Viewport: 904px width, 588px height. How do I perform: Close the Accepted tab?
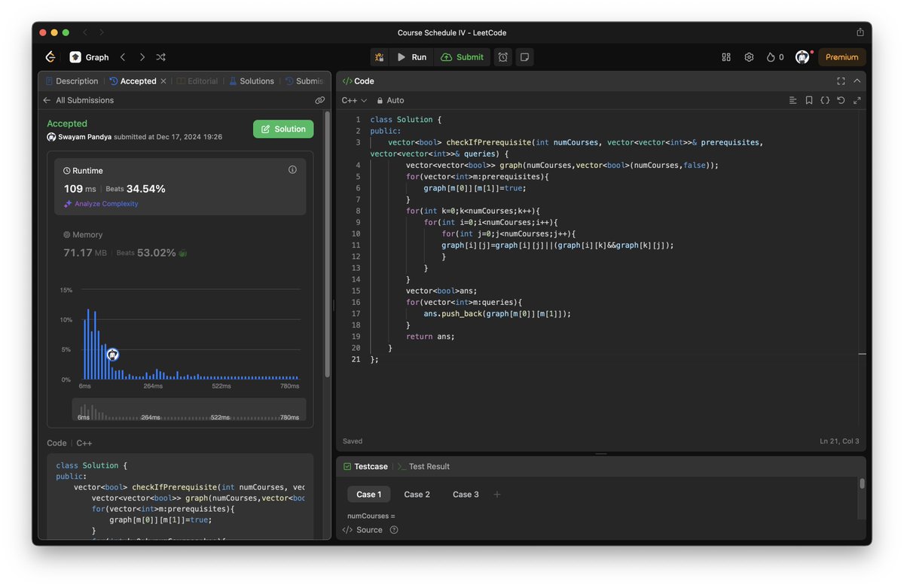tap(163, 81)
